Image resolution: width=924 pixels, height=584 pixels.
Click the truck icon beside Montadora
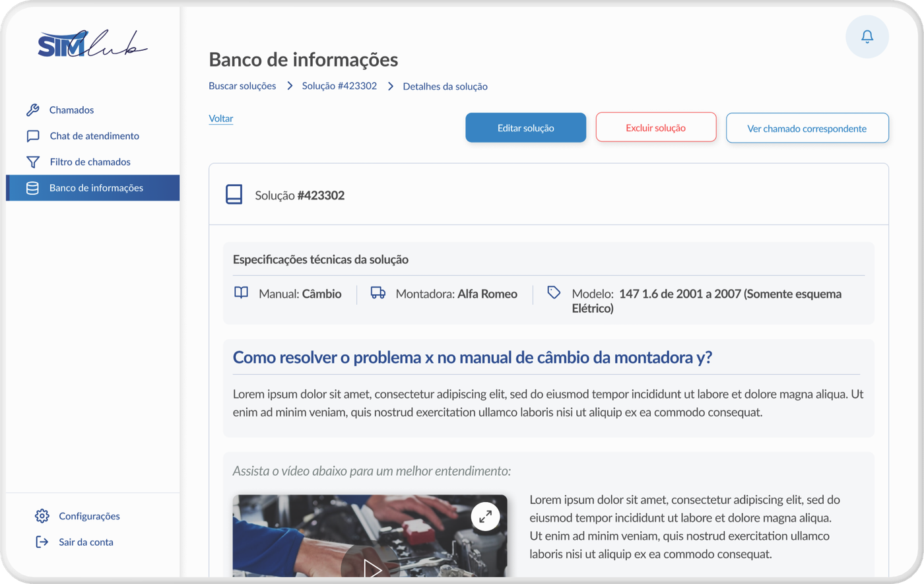click(378, 292)
